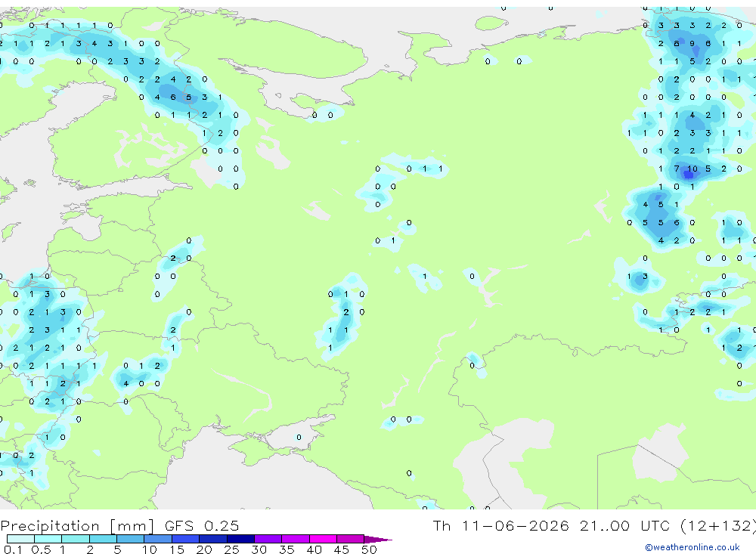Click the legend label "50"
This screenshot has width=756, height=554.
[369, 549]
